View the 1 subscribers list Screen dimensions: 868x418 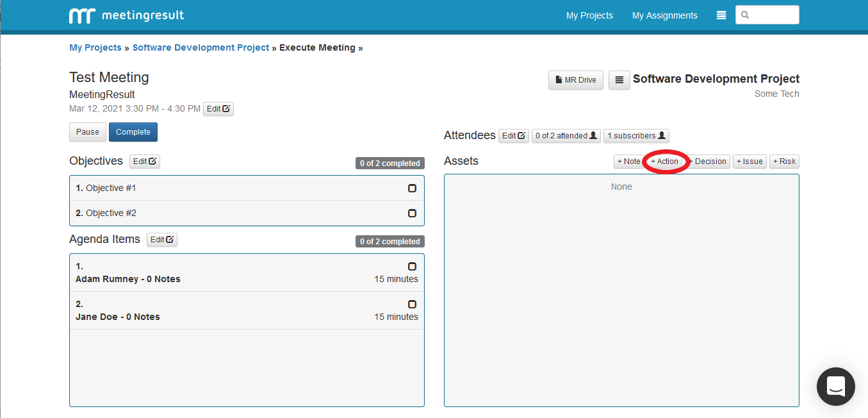point(635,136)
